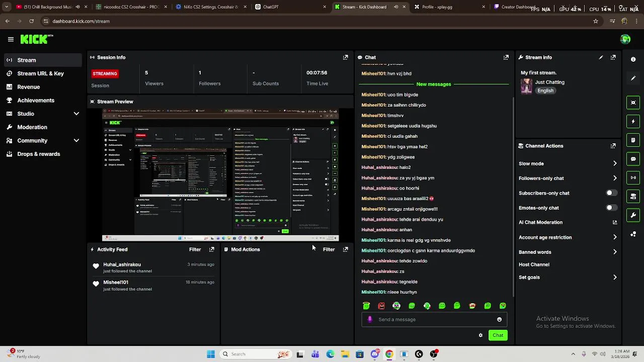Viewport: 644px width, 362px height.
Task: Toggle Subscribers-only chat switch
Action: 611,193
